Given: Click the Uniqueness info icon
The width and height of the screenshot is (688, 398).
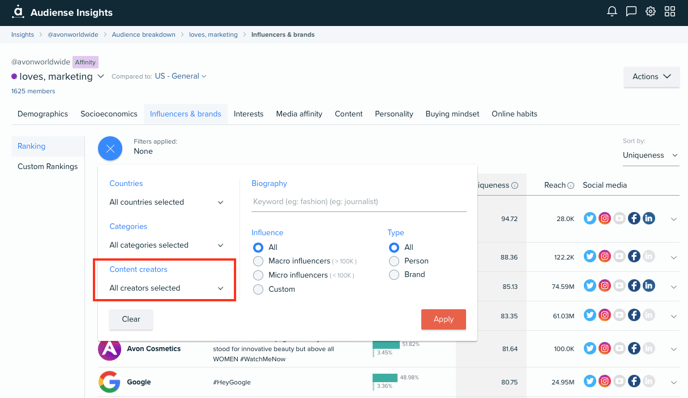Looking at the screenshot, I should [x=515, y=186].
